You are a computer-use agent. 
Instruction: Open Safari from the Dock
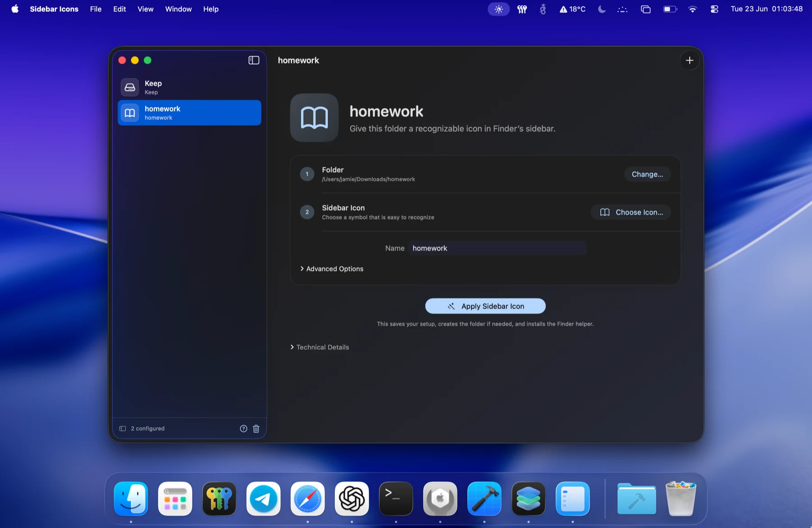[308, 499]
